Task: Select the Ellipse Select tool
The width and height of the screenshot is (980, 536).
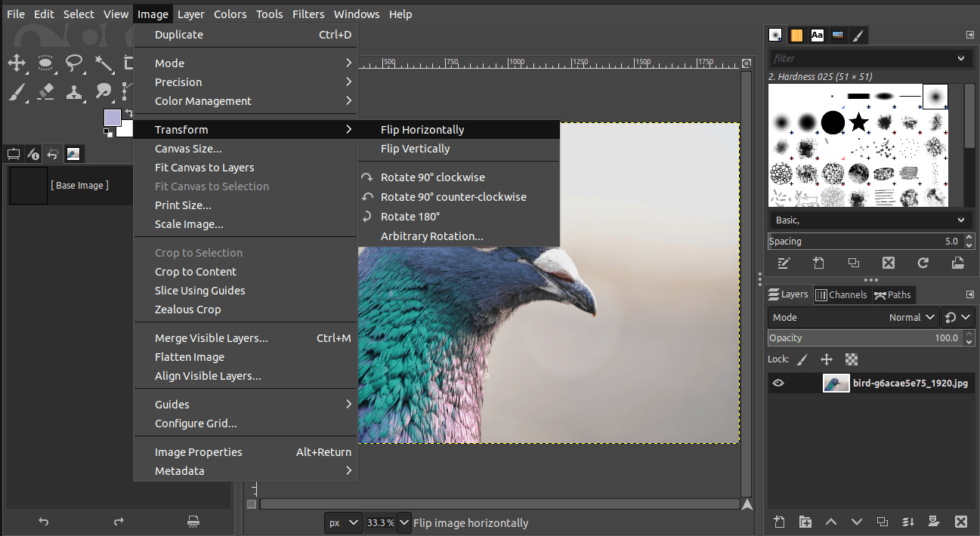Action: click(45, 63)
